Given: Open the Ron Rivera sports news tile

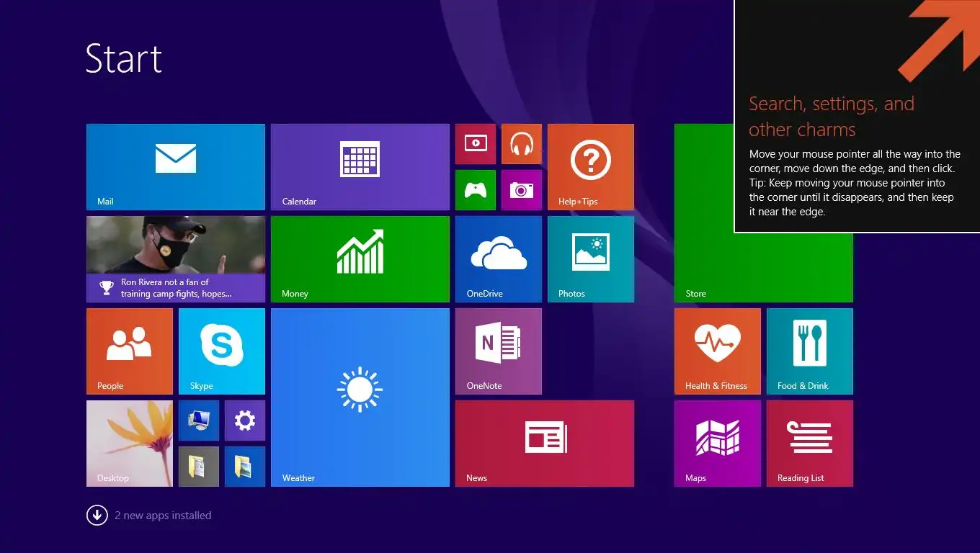Looking at the screenshot, I should click(x=176, y=259).
